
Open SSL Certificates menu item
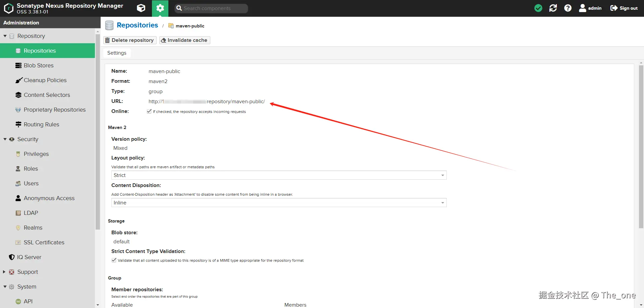pos(47,242)
